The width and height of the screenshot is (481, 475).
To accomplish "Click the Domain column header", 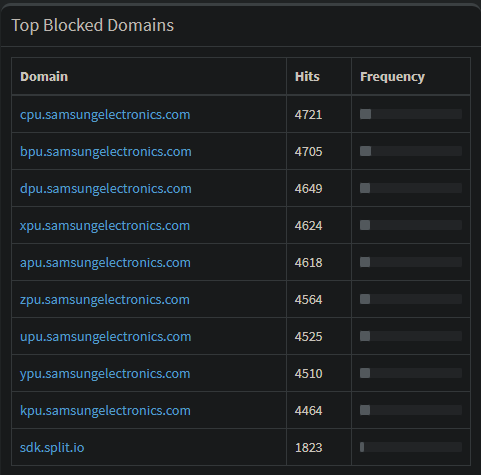I will click(44, 77).
